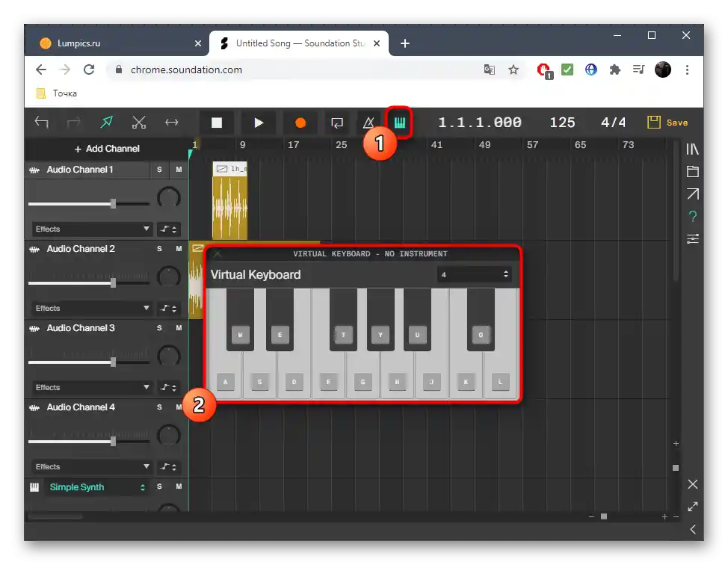Select the audio clip on Audio Channel 1
This screenshot has width=728, height=565.
229,200
